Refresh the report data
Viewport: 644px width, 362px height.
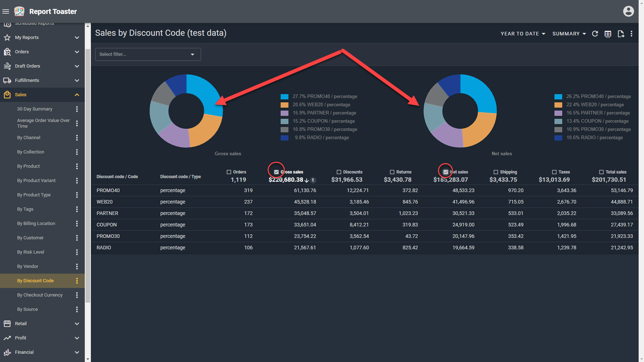click(595, 34)
